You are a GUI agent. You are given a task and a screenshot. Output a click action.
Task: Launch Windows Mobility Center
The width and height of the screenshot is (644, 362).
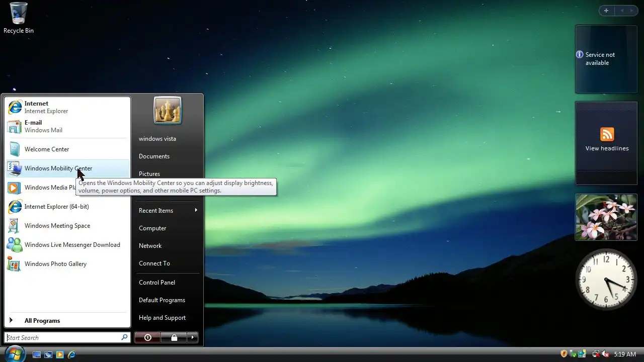[x=67, y=168]
